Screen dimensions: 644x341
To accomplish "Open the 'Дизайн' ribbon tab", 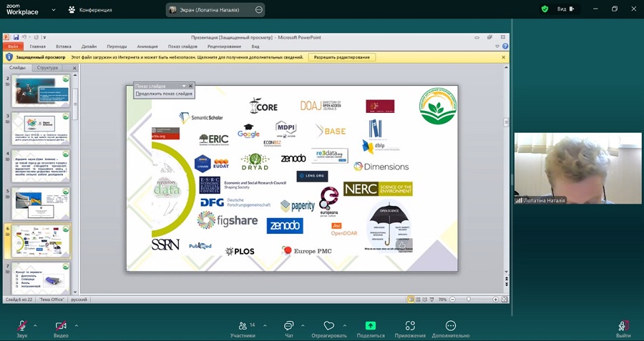I will 89,46.
